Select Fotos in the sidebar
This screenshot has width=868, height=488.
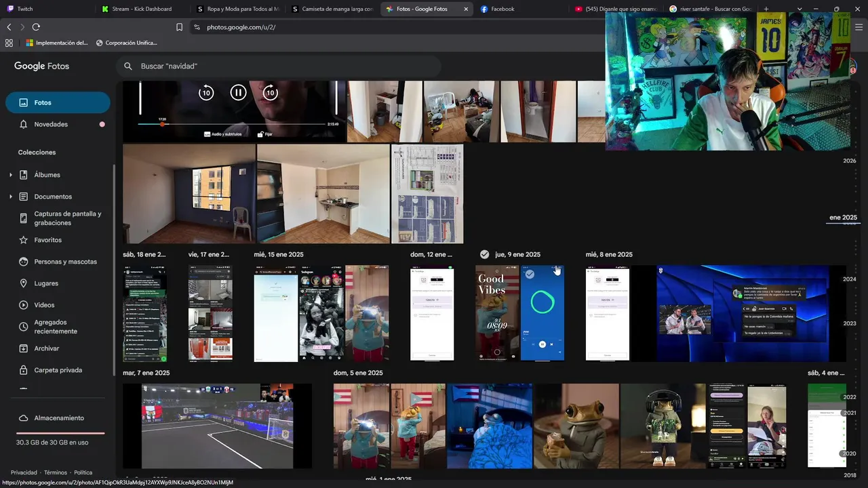58,102
